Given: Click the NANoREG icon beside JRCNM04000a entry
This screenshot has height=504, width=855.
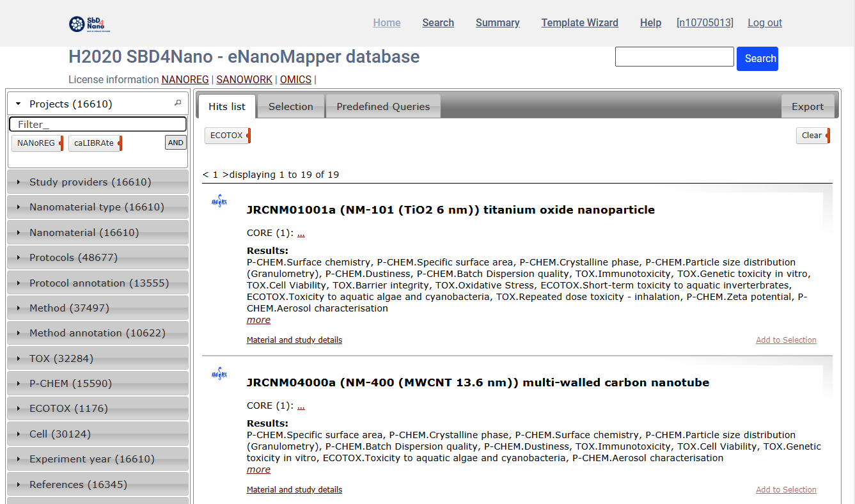Looking at the screenshot, I should pos(219,374).
